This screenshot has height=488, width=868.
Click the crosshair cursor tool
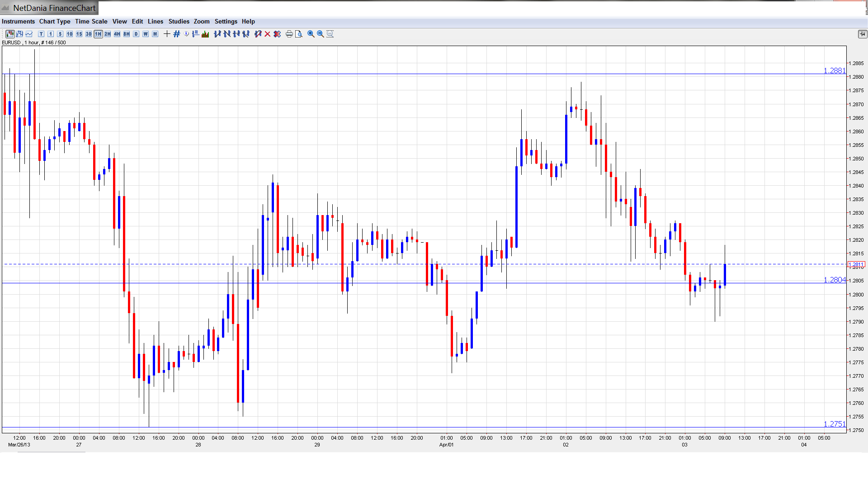tap(167, 34)
